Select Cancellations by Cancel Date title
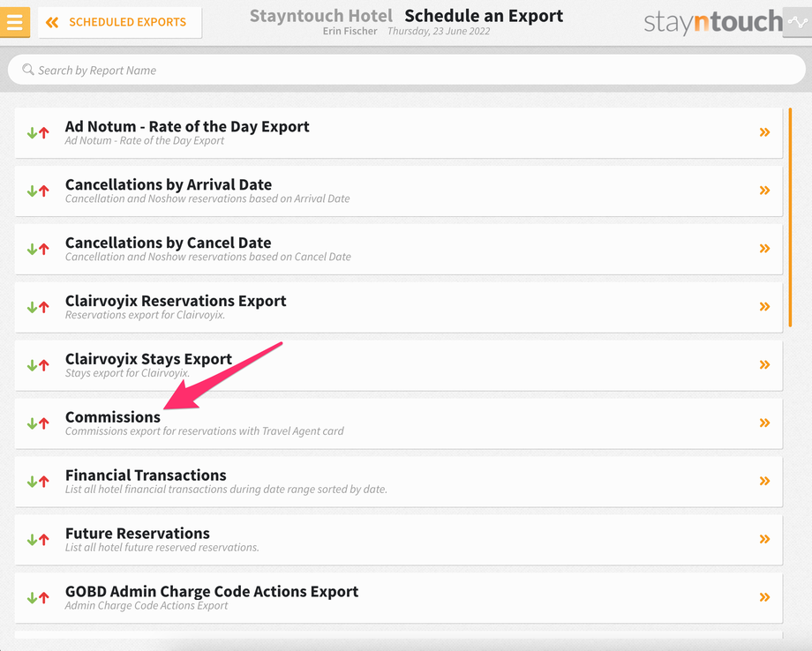Viewport: 812px width, 651px height. [168, 243]
